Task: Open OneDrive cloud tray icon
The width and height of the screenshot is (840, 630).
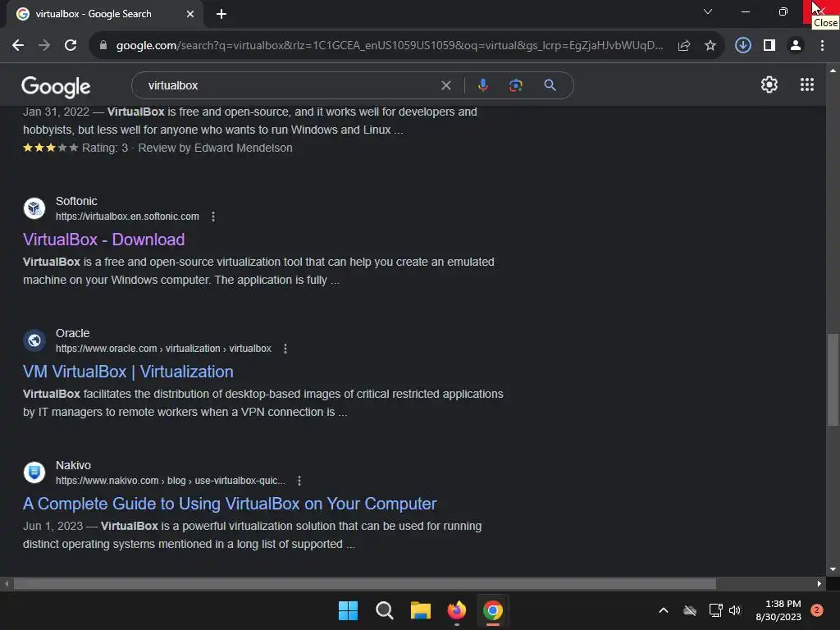Action: 690,610
